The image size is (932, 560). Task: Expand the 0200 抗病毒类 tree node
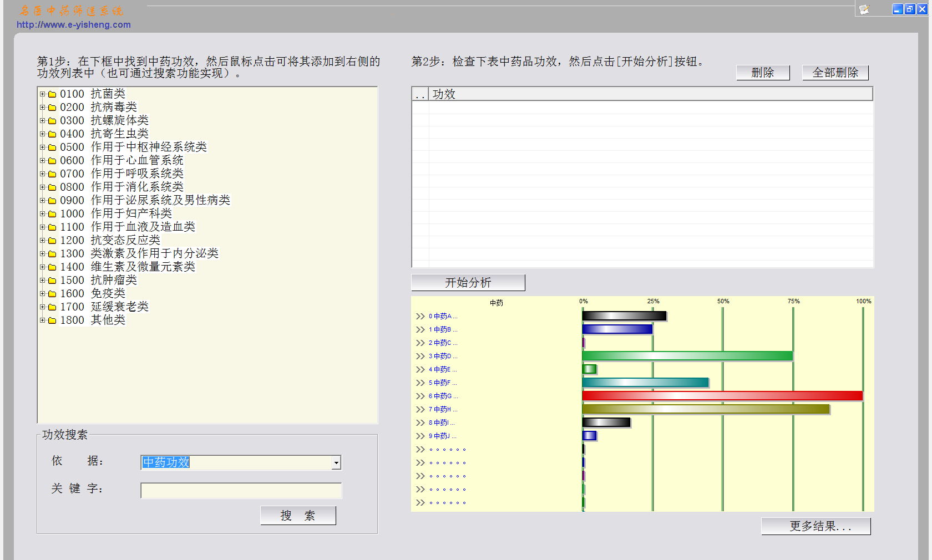point(42,108)
